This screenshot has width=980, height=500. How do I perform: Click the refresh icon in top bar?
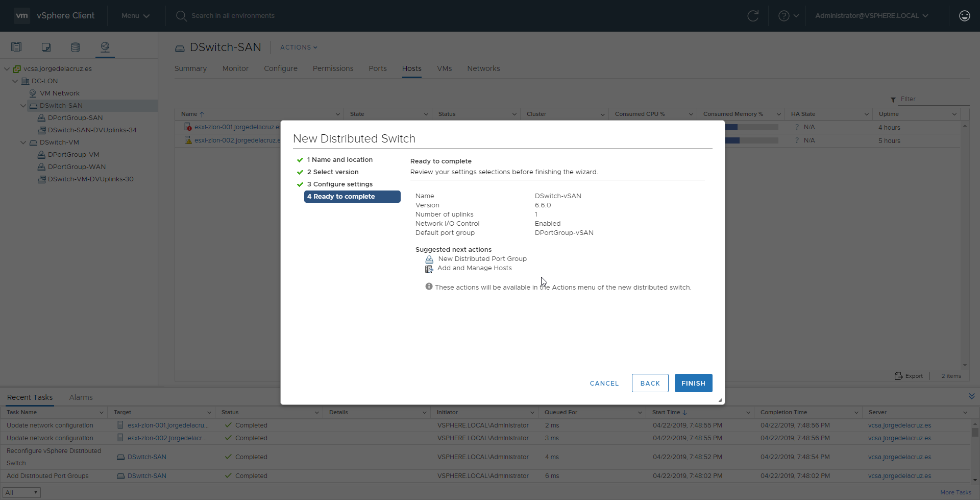pos(753,16)
